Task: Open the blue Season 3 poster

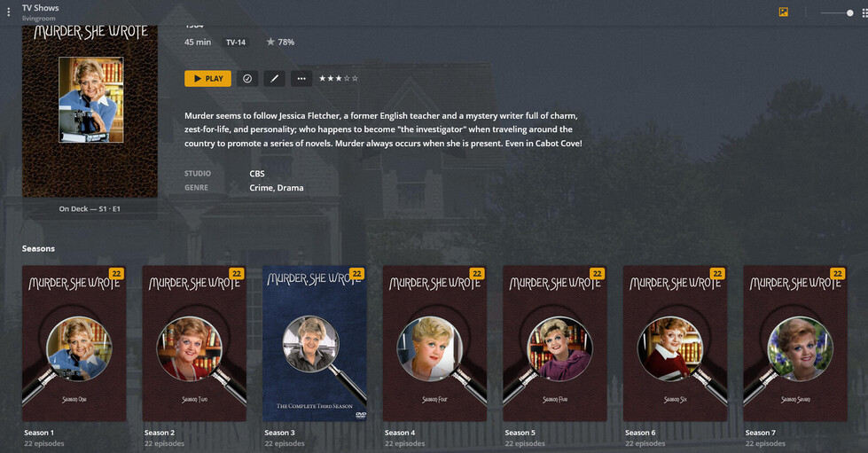Action: (315, 343)
